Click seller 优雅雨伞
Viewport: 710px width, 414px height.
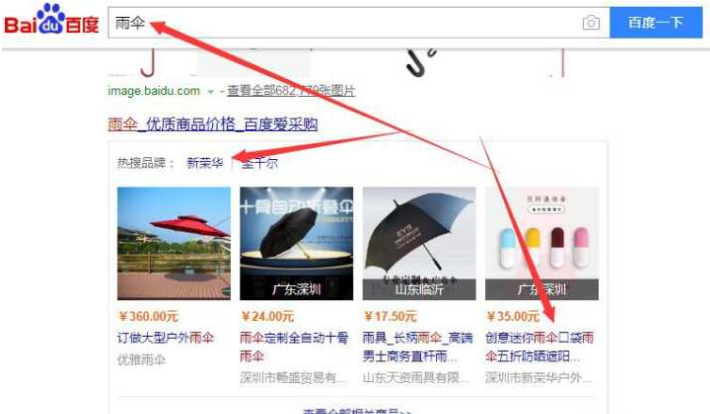pos(141,360)
